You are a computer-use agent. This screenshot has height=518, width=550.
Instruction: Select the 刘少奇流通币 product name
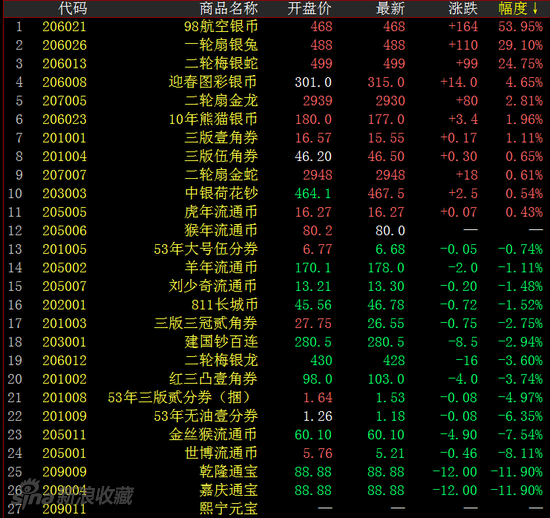213,287
